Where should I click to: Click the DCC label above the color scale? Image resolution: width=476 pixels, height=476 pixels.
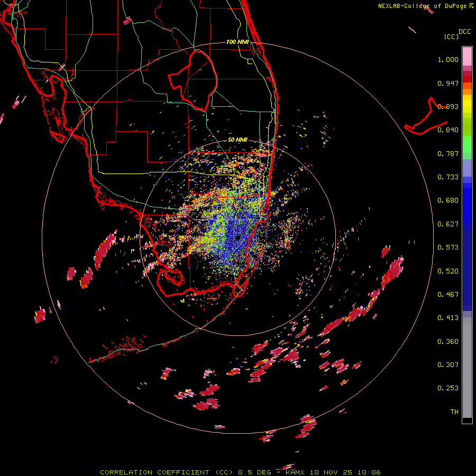pyautogui.click(x=464, y=32)
